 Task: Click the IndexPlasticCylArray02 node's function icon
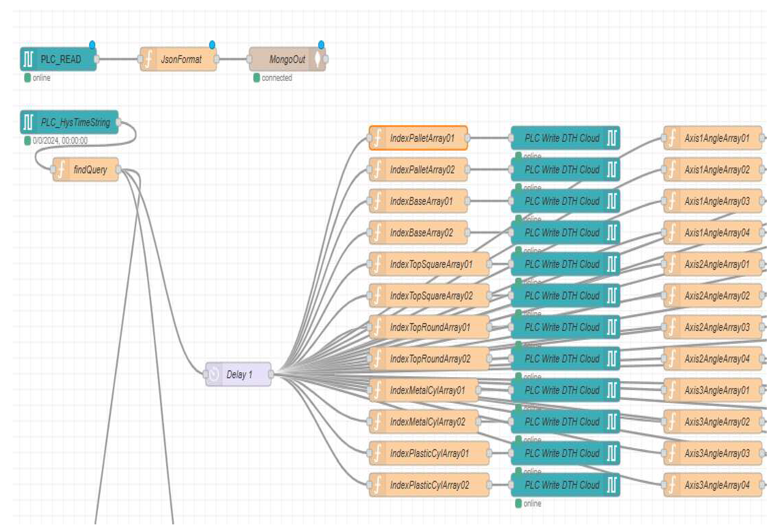click(x=377, y=485)
